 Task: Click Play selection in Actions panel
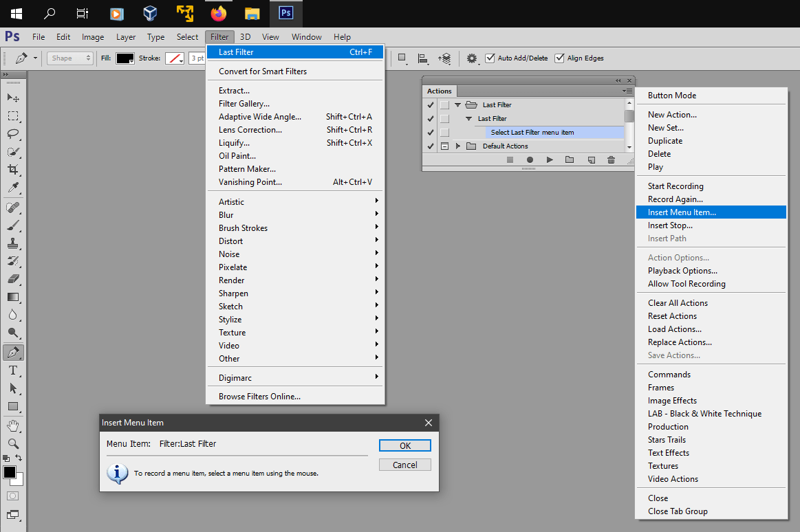[550, 160]
